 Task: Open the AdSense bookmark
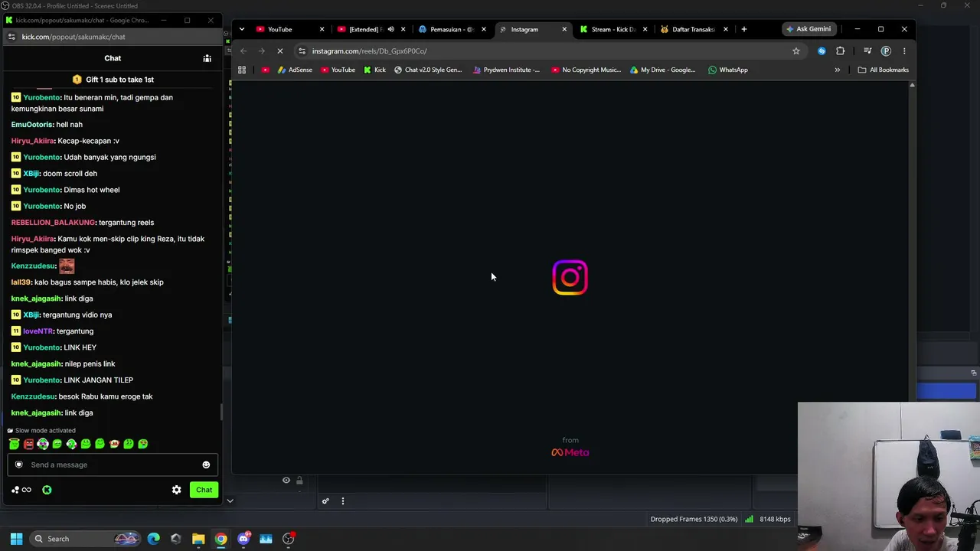[295, 70]
